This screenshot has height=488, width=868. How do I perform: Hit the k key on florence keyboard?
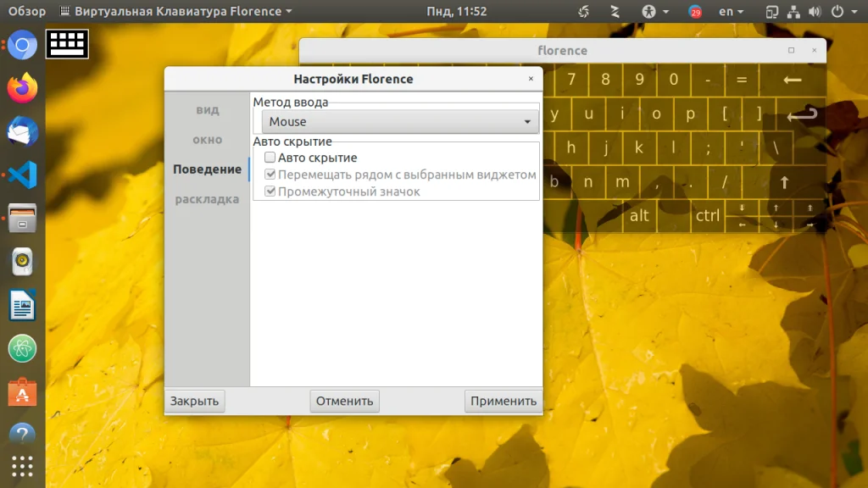639,147
